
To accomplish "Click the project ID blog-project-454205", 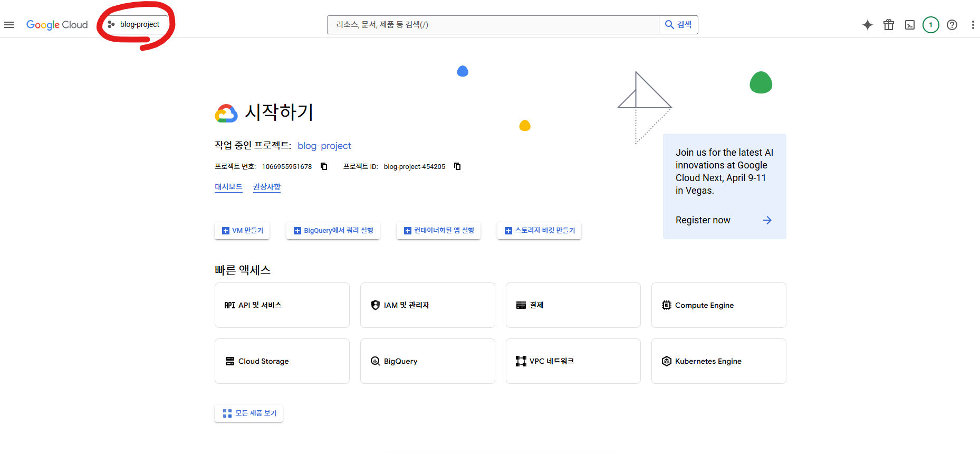I will click(x=415, y=167).
